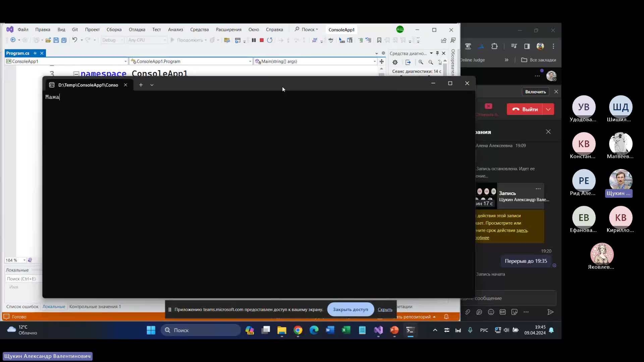Pause debugging with the Break All icon
Viewport: 644px width, 362px height.
pyautogui.click(x=254, y=40)
